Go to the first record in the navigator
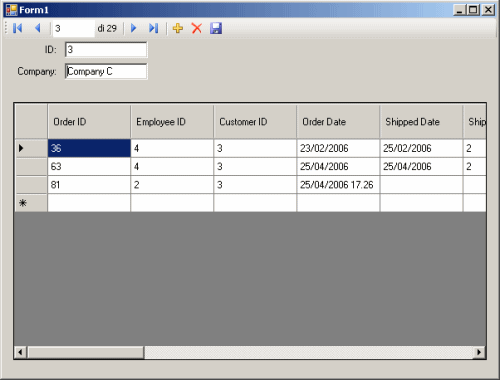 [18, 28]
